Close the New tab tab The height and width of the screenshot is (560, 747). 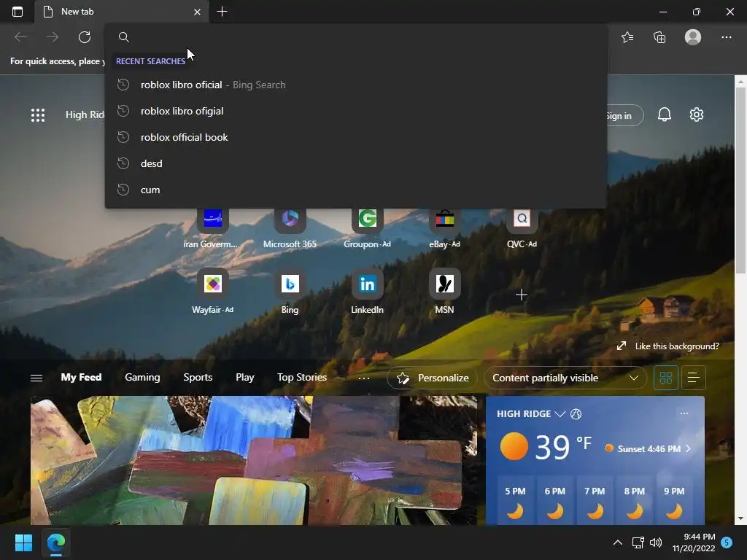tap(197, 12)
